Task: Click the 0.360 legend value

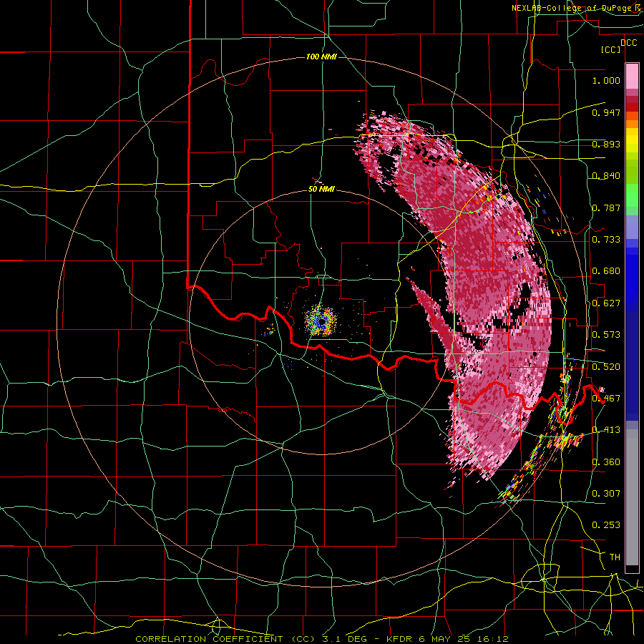Action: coord(606,462)
